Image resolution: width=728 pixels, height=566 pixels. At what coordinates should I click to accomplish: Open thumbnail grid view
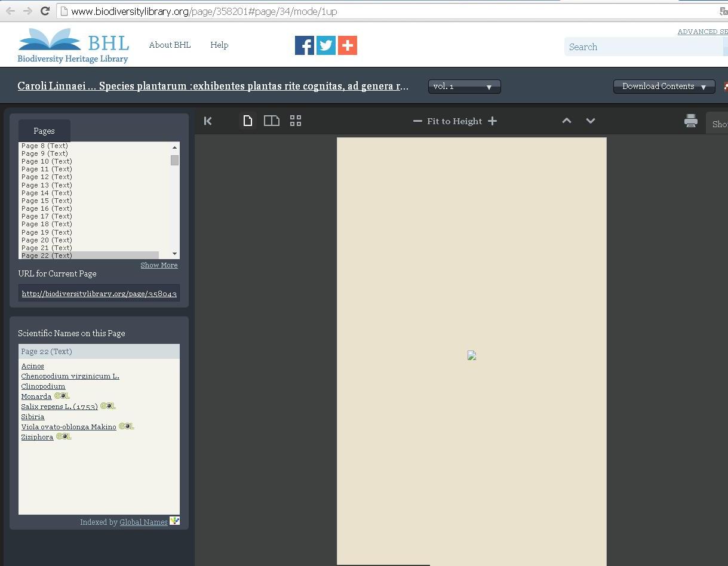click(x=296, y=121)
